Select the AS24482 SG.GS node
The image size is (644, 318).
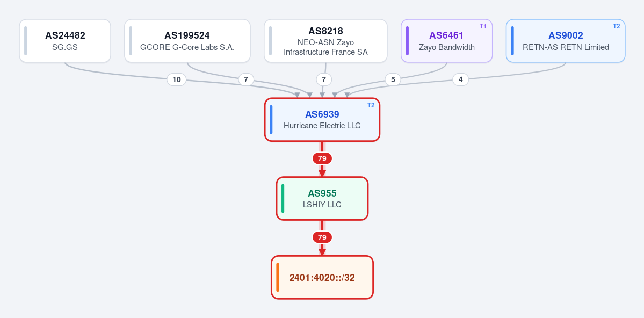pos(65,41)
